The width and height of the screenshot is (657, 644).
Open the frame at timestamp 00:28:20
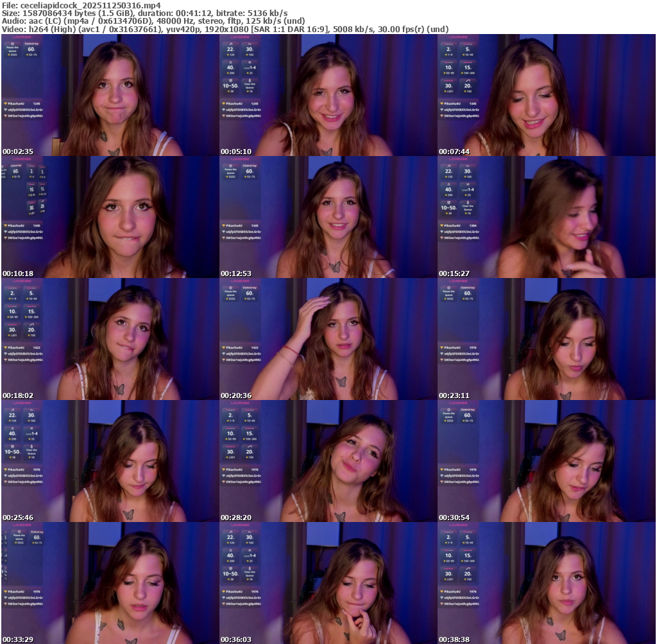click(x=328, y=461)
